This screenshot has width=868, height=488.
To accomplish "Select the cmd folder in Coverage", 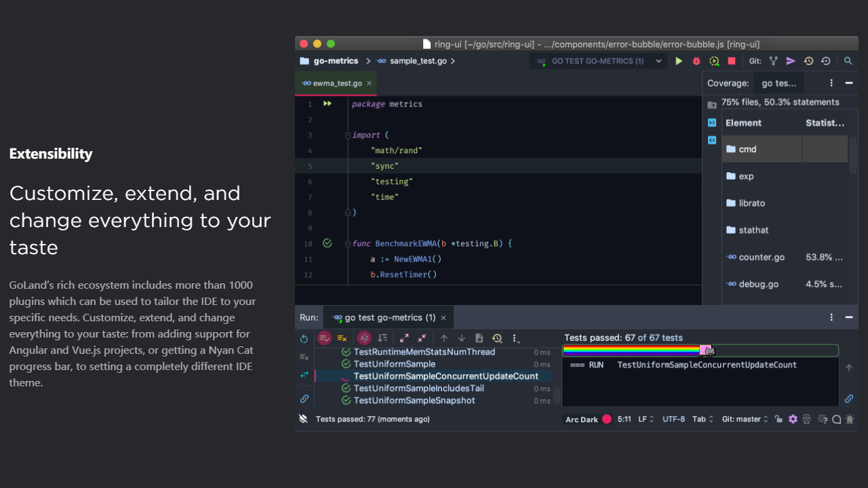I will [x=785, y=149].
